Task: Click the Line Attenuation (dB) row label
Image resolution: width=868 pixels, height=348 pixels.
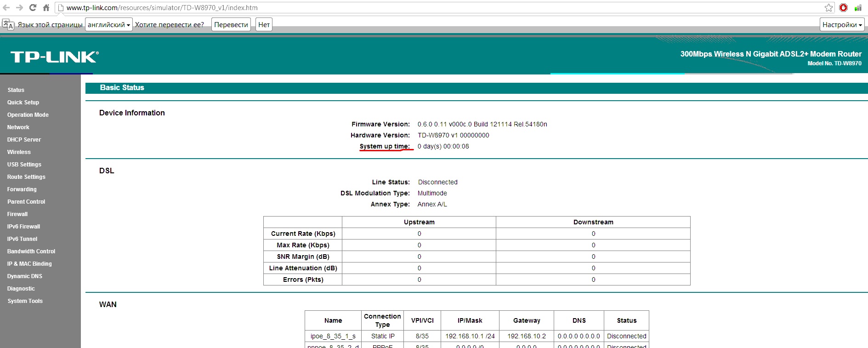Action: [303, 268]
